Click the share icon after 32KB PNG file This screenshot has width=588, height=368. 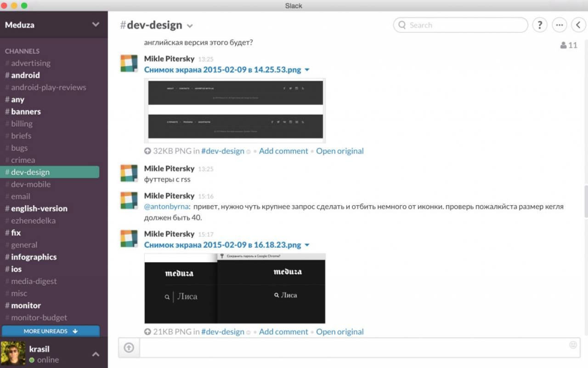(x=249, y=151)
